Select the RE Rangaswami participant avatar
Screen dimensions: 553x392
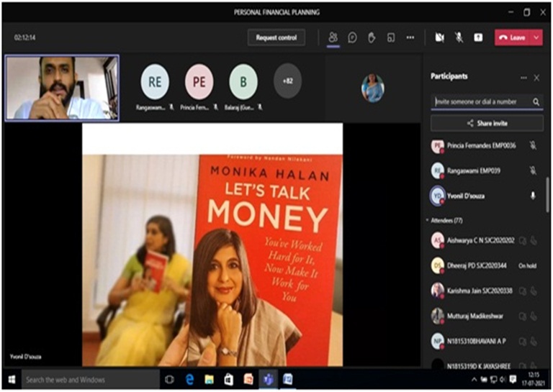click(x=155, y=82)
